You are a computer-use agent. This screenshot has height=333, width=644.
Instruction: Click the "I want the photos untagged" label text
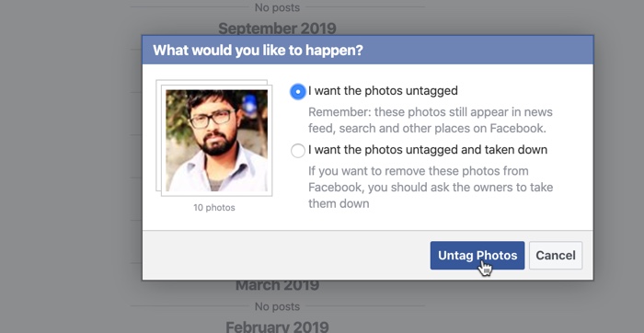[x=383, y=91]
